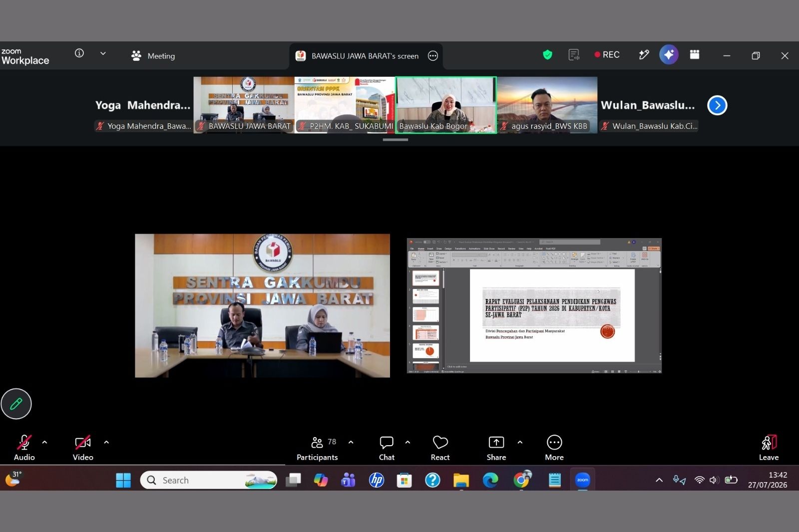Click the Zoom taskbar icon
Image resolution: width=799 pixels, height=532 pixels.
[x=583, y=480]
